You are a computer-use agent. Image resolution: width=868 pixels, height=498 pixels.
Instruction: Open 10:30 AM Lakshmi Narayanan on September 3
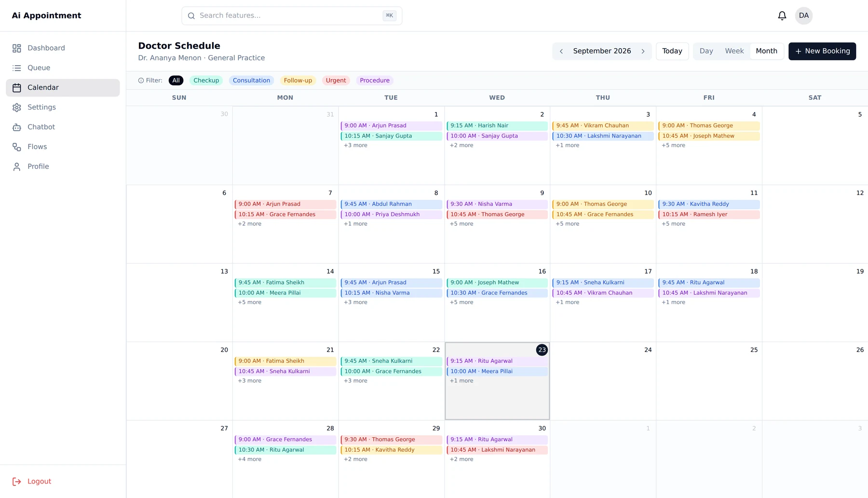[603, 136]
